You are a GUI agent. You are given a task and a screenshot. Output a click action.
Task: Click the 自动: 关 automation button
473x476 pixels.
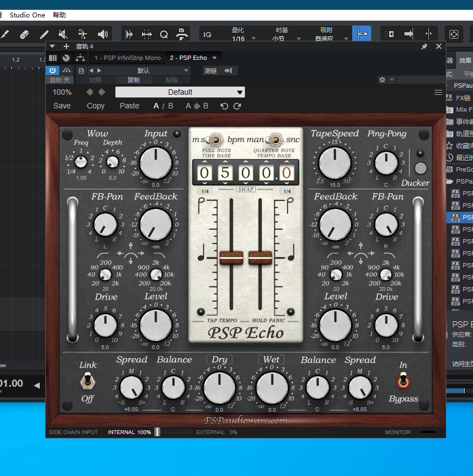[60, 80]
